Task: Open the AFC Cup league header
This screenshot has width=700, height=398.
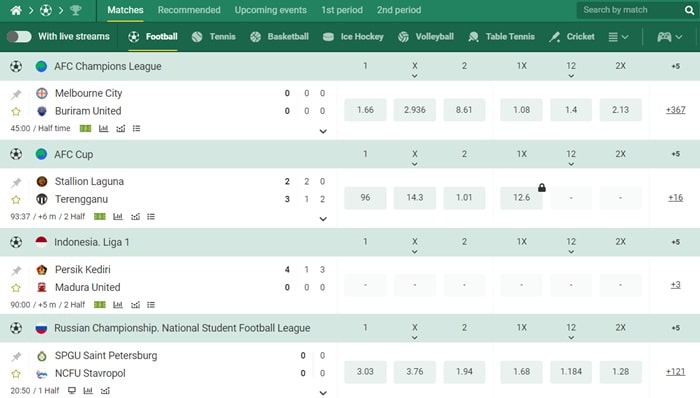Action: (x=74, y=154)
